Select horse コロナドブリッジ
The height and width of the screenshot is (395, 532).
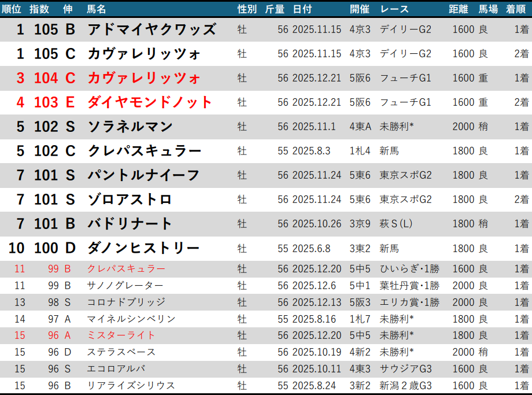[125, 302]
